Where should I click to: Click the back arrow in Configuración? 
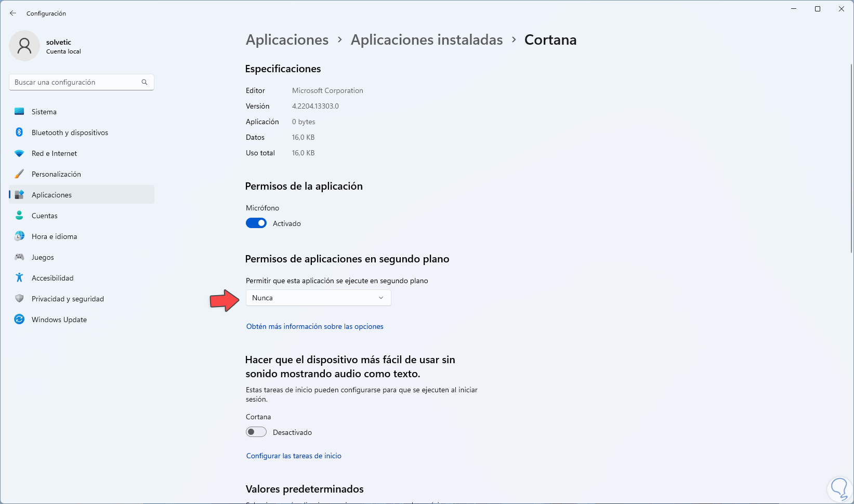coord(13,13)
